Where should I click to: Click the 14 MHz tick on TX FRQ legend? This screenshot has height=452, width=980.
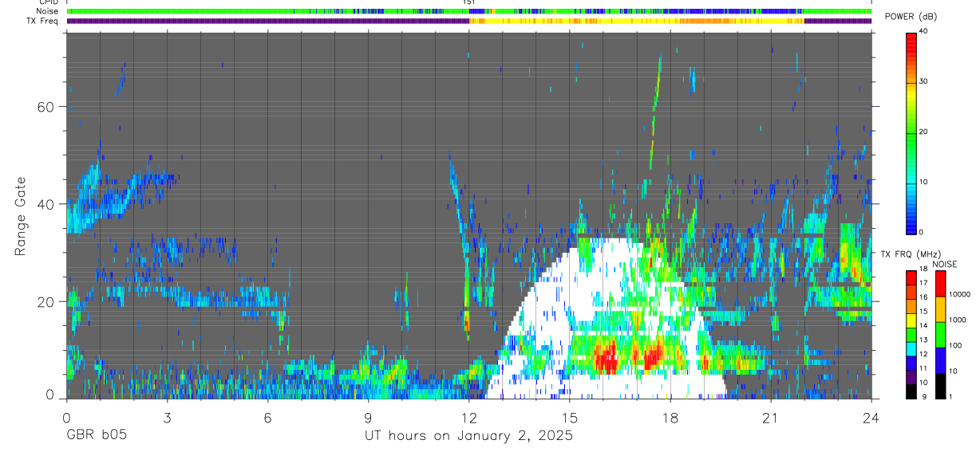coord(923,326)
